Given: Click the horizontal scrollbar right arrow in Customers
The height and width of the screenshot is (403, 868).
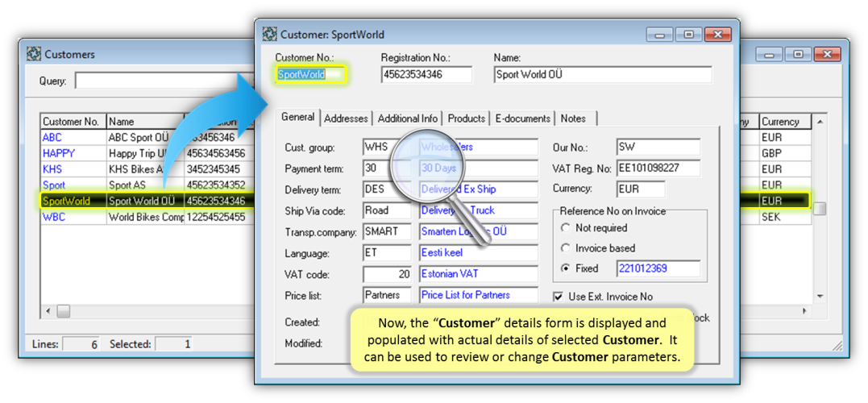Looking at the screenshot, I should 804,312.
